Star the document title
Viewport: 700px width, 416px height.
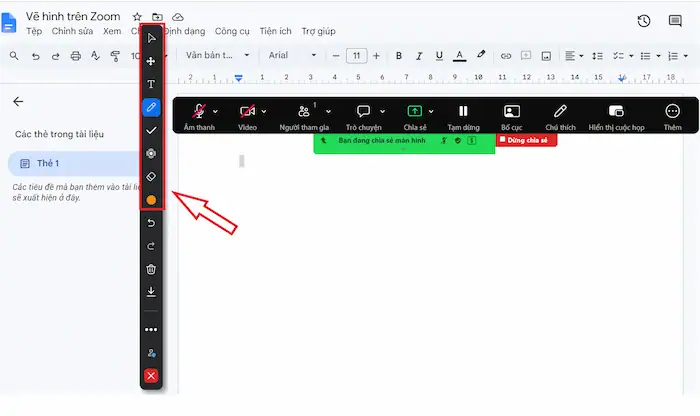pyautogui.click(x=137, y=17)
